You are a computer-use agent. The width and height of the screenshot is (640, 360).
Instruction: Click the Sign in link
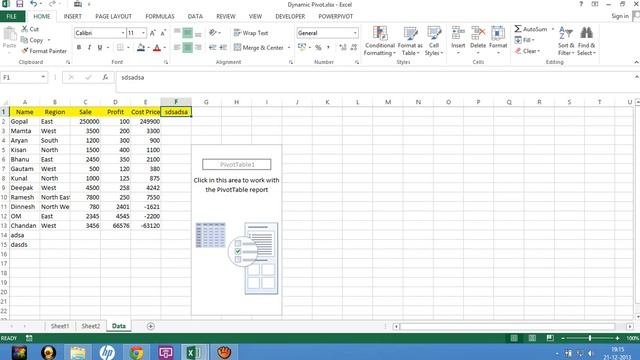click(620, 16)
